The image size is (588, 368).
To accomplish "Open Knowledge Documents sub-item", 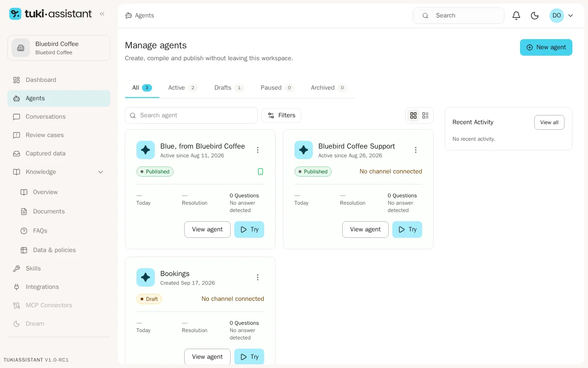I will [x=62, y=212].
